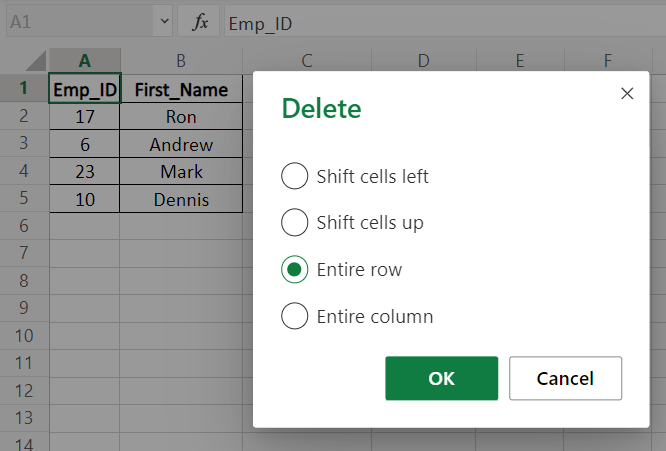The height and width of the screenshot is (451, 666).
Task: Click the Cancel button
Action: click(565, 378)
